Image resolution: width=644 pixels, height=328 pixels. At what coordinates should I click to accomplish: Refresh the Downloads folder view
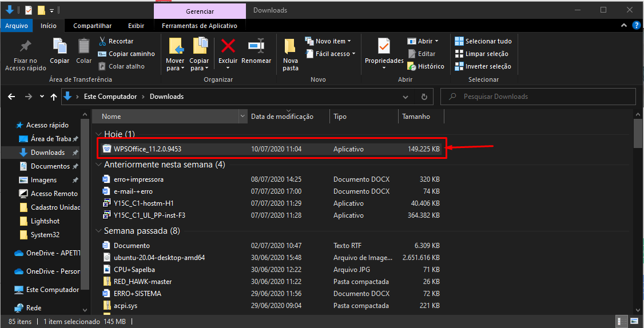pos(424,97)
